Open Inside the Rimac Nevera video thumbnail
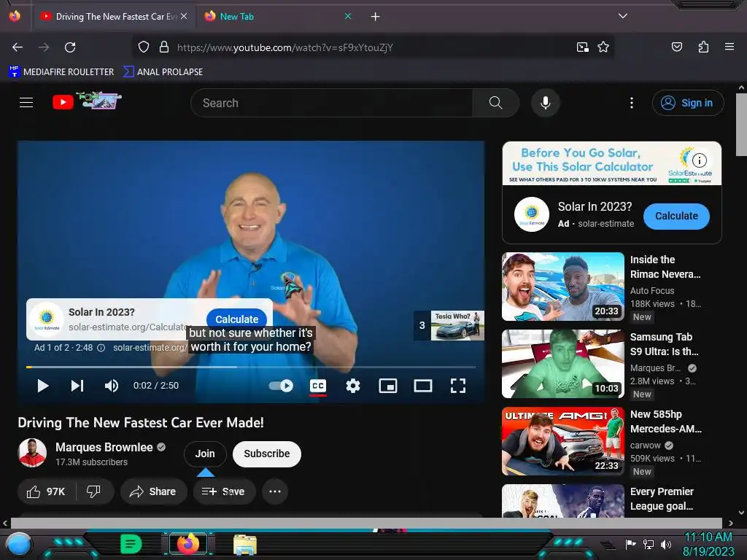The width and height of the screenshot is (747, 560). 563,287
